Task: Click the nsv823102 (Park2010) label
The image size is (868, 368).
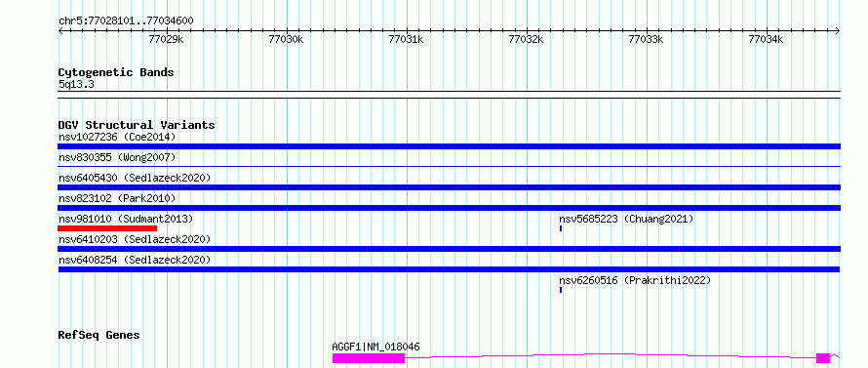Action: [117, 198]
